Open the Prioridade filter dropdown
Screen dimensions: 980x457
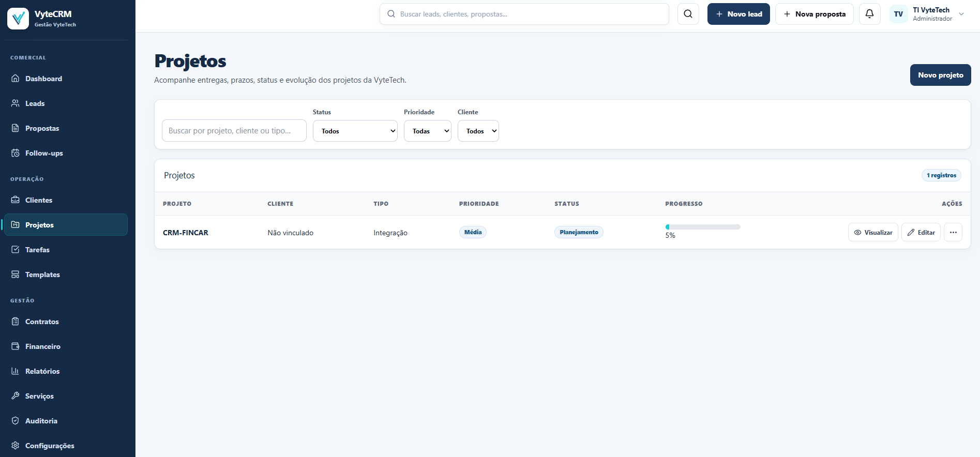428,131
